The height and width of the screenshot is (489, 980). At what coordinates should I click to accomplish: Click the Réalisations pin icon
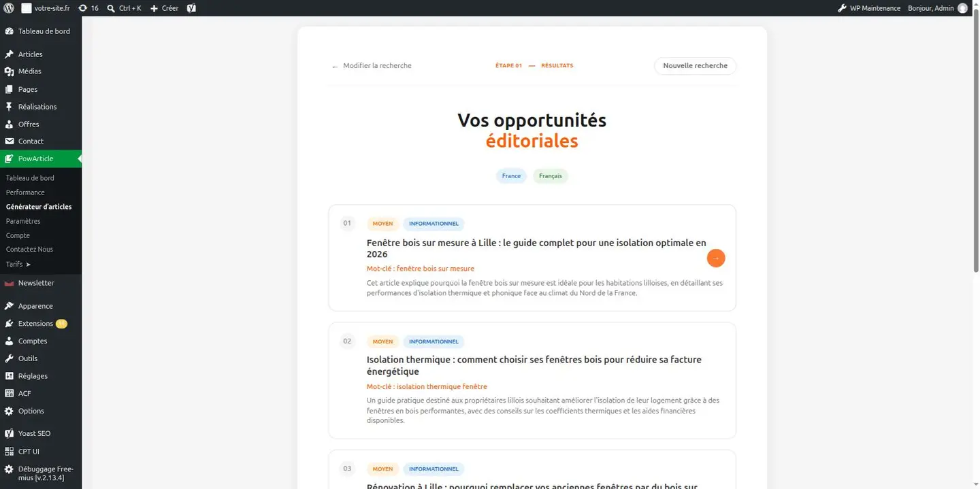click(9, 107)
